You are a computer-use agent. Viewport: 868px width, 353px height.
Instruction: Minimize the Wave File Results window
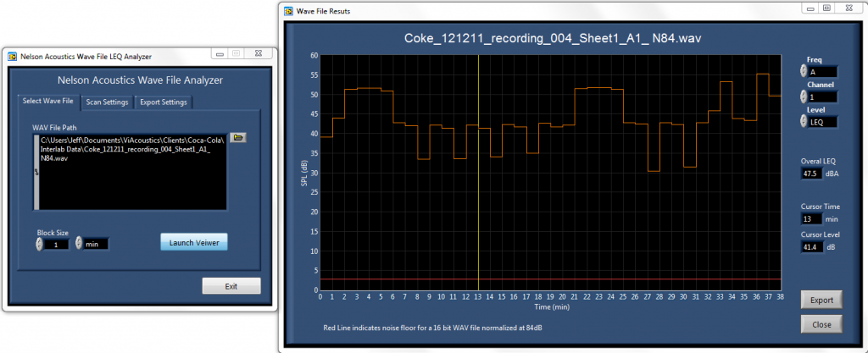(810, 8)
